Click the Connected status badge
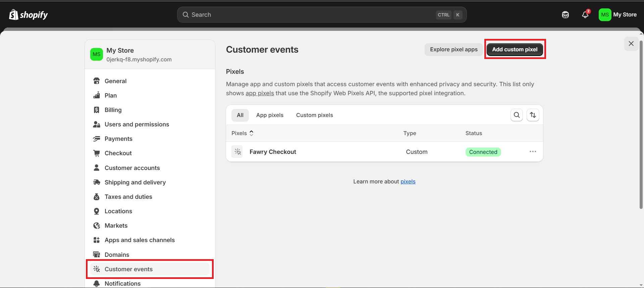Viewport: 644px width, 288px height. (483, 152)
